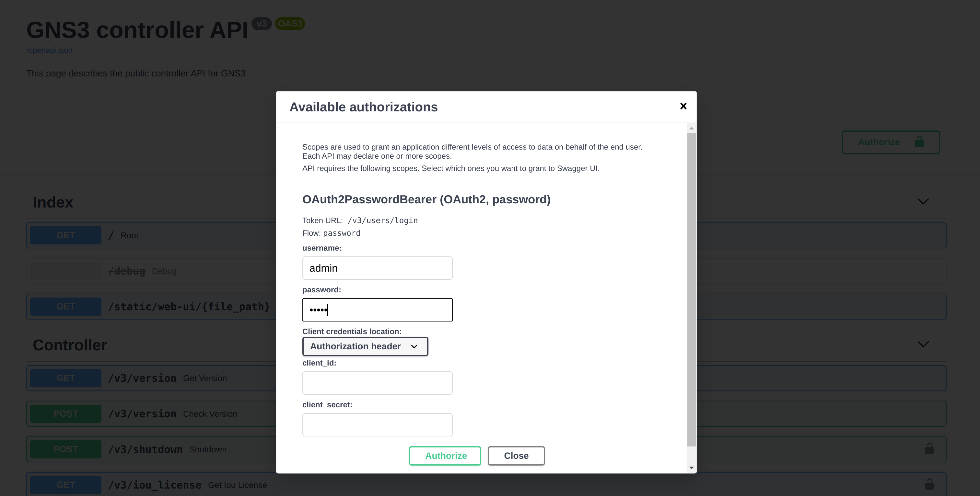Dismiss the authorizations dialog via the X icon
Viewport: 980px width, 496px height.
click(x=683, y=106)
